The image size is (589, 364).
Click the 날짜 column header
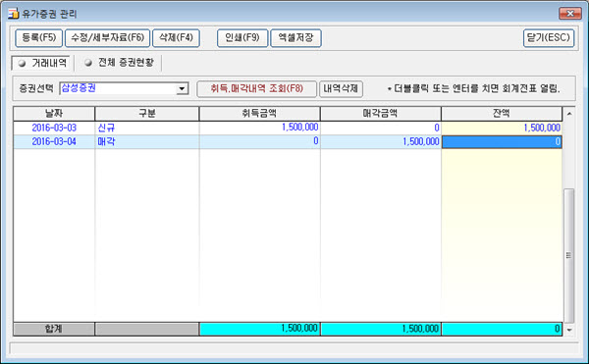pos(54,114)
